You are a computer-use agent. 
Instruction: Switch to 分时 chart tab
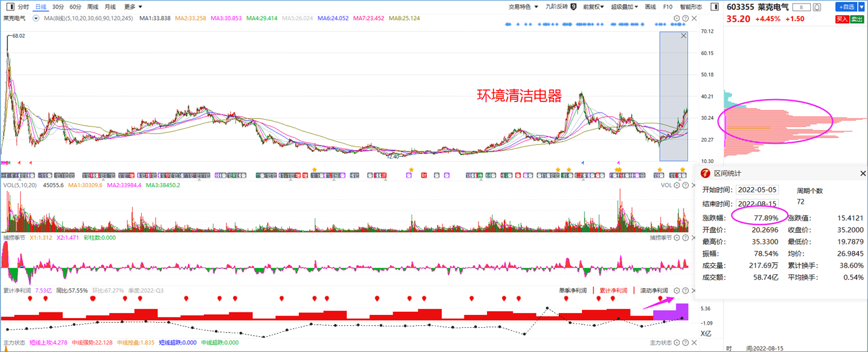point(23,7)
